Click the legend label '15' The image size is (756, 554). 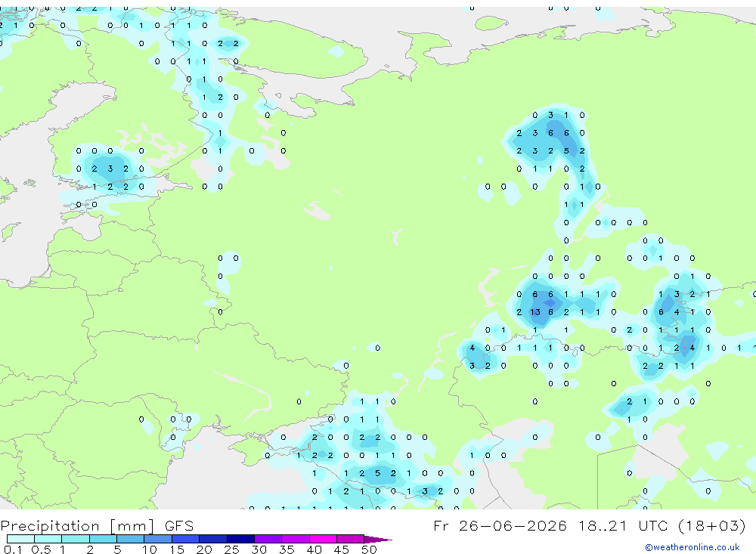[177, 549]
